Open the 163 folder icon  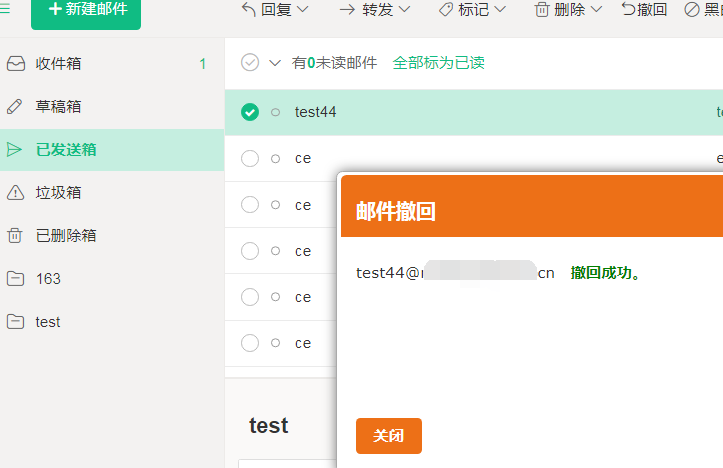[15, 279]
